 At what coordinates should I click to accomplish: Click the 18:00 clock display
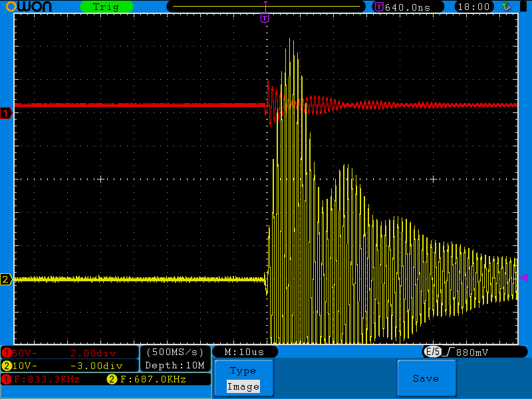pyautogui.click(x=474, y=7)
